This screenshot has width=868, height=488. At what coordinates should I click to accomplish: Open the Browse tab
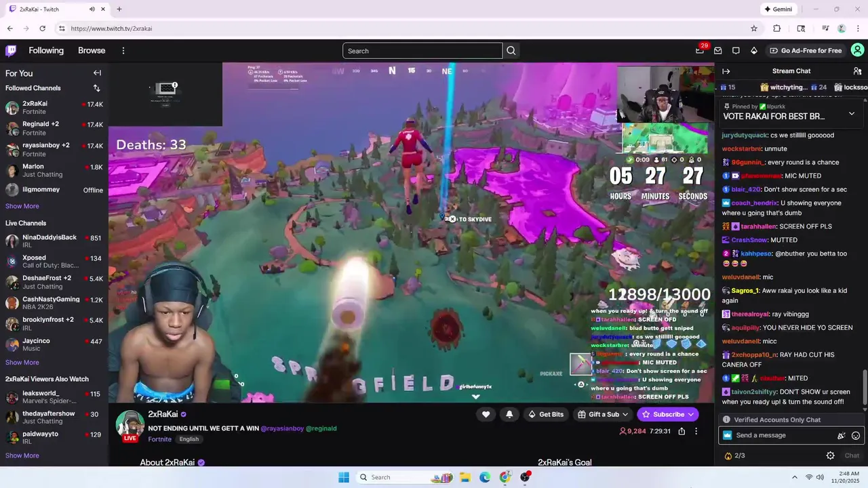(x=92, y=51)
